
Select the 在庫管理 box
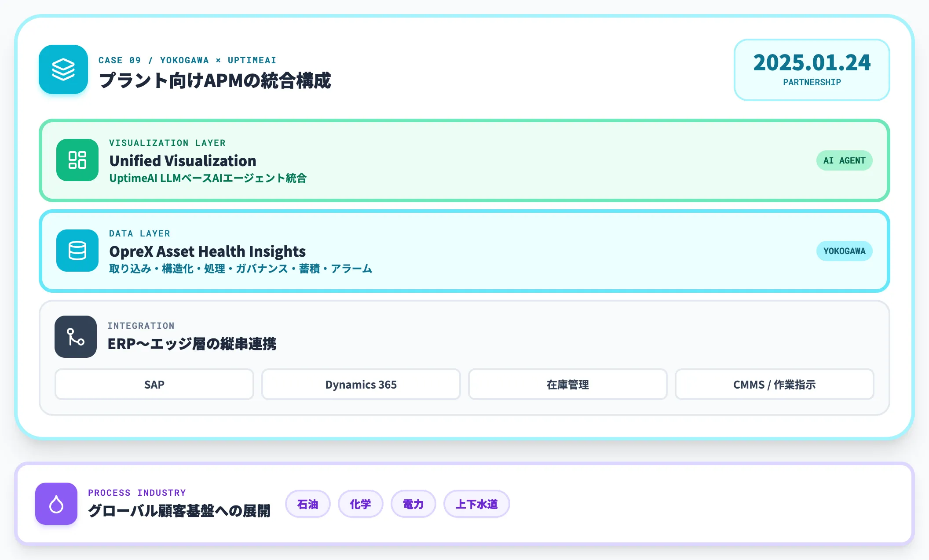[568, 384]
